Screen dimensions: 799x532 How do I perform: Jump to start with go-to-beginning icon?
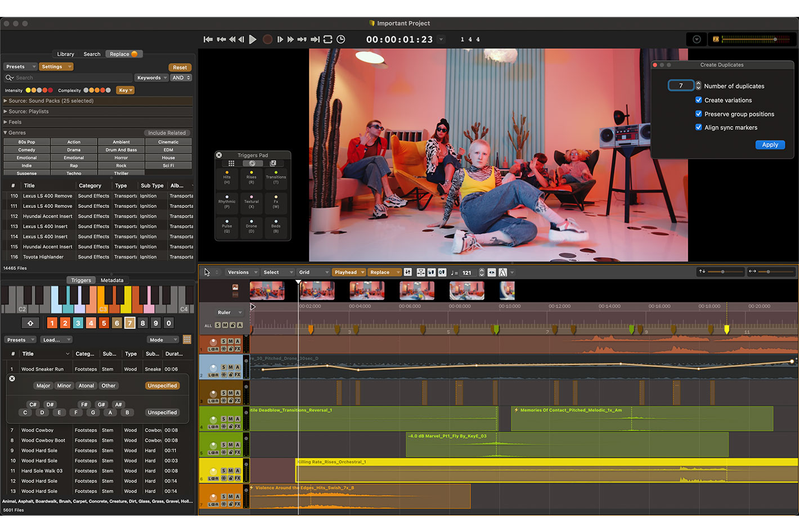(208, 39)
